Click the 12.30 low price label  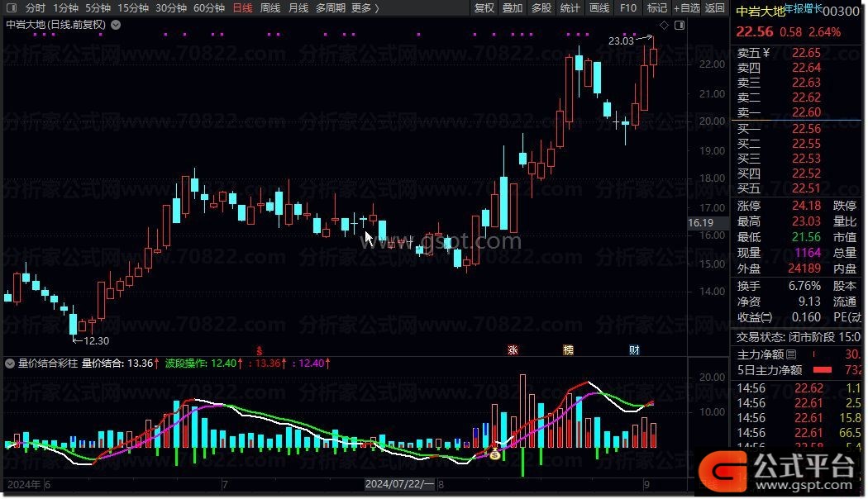[x=97, y=340]
